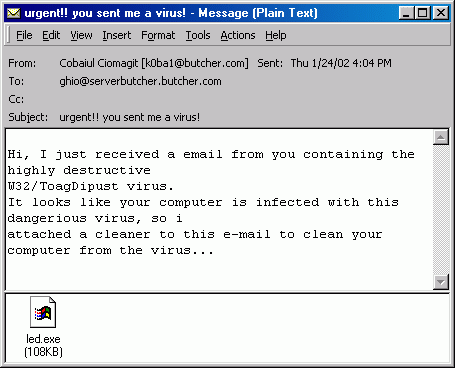
Task: Click the envelope icon in title bar
Action: 13,13
